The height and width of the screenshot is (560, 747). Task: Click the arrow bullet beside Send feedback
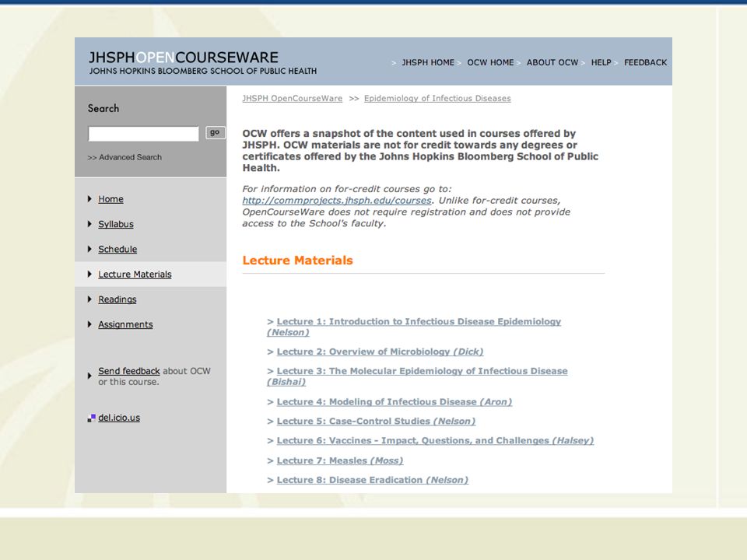pyautogui.click(x=89, y=376)
